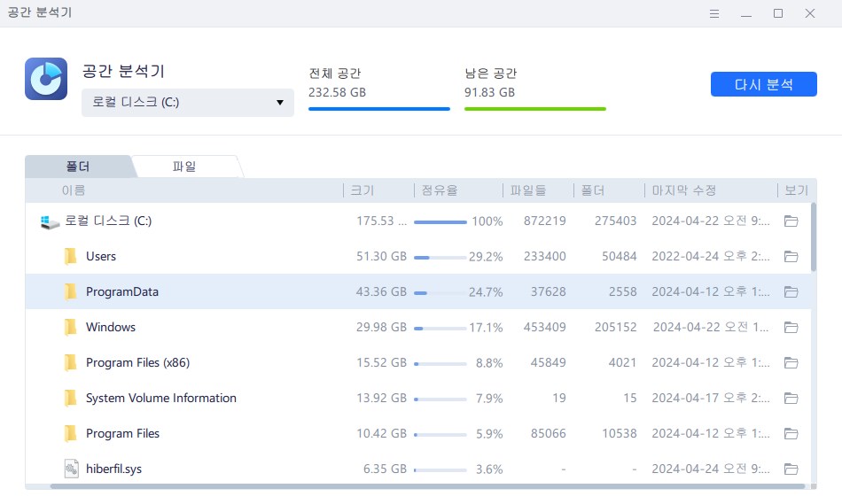Click the vertical scrollbar of folder list
842x504 pixels.
point(813,239)
